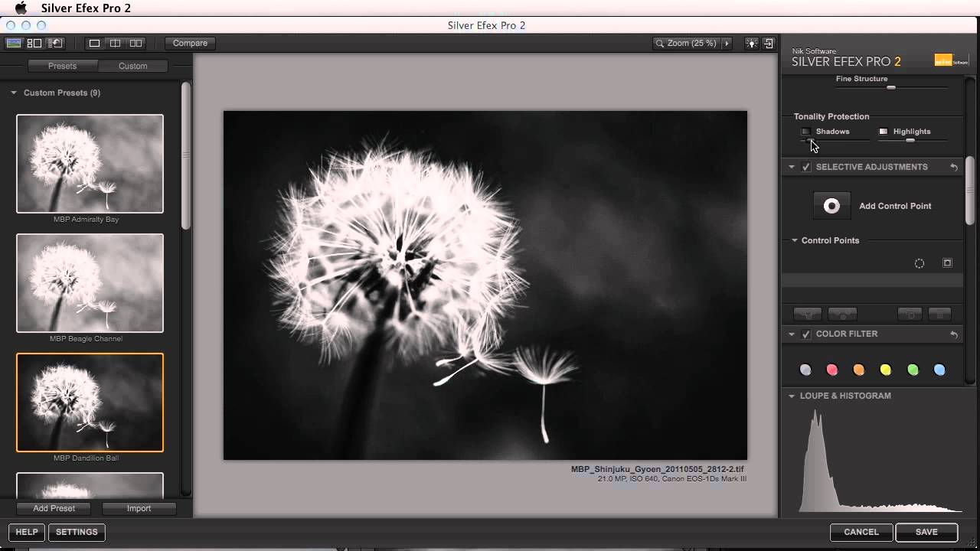
Task: Select single image view
Action: click(94, 44)
